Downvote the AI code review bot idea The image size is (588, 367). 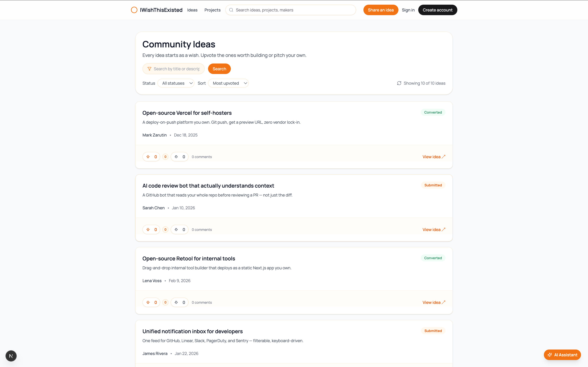(x=179, y=229)
